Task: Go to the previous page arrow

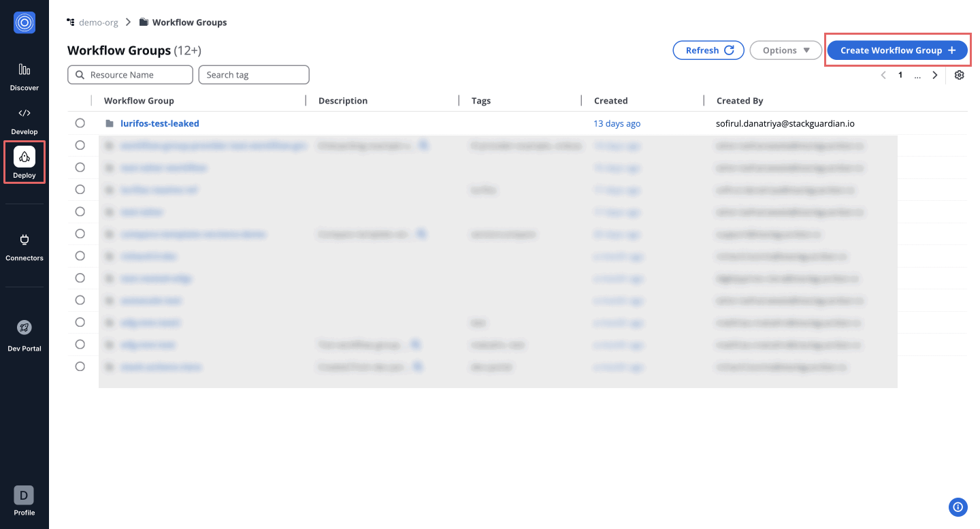Action: pos(883,76)
